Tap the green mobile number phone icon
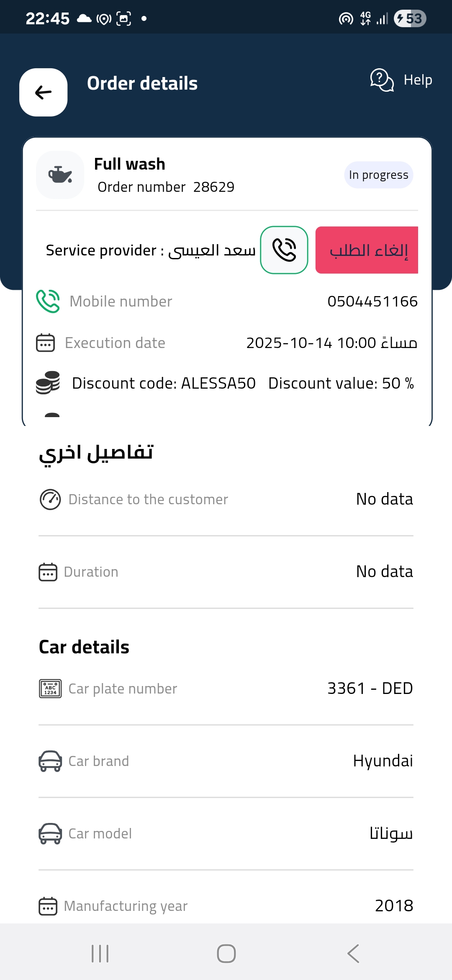Viewport: 452px width, 980px height. point(48,301)
